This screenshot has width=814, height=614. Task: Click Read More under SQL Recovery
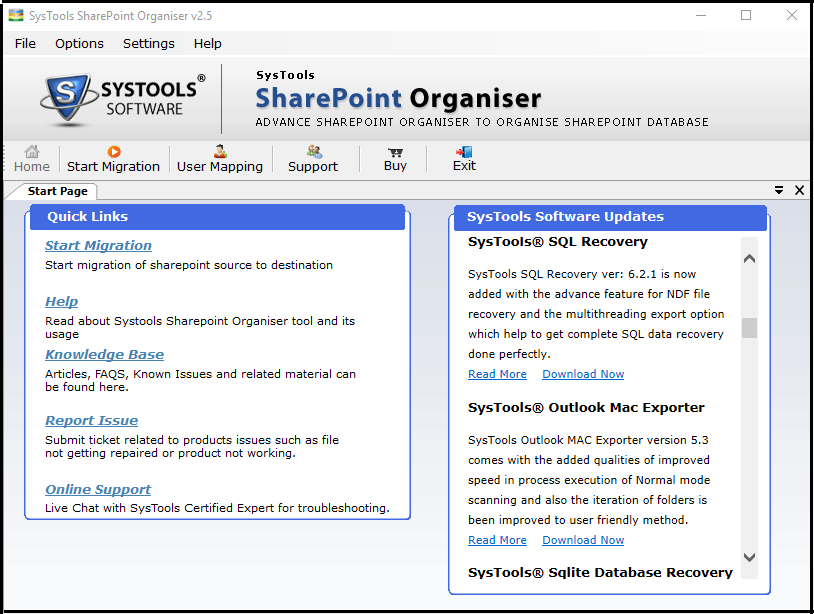[x=497, y=374]
